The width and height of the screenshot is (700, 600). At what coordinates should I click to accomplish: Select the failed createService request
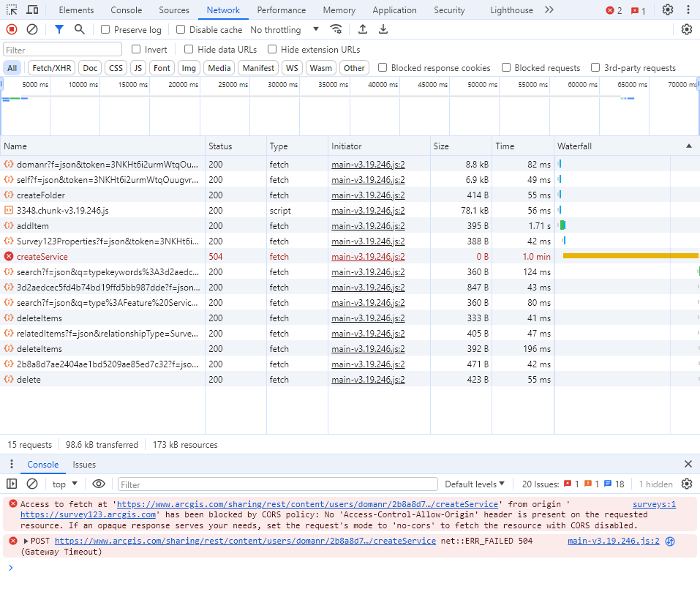(x=276, y=257)
